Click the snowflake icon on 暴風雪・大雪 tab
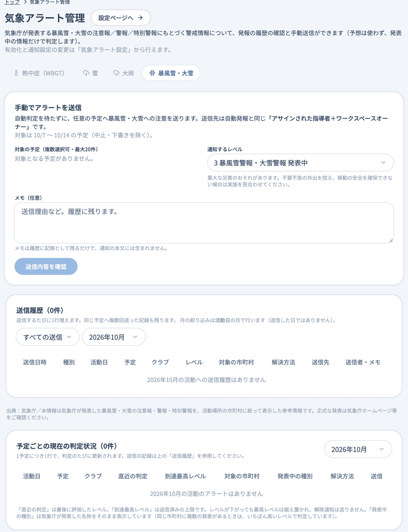The width and height of the screenshot is (408, 532). pos(152,73)
